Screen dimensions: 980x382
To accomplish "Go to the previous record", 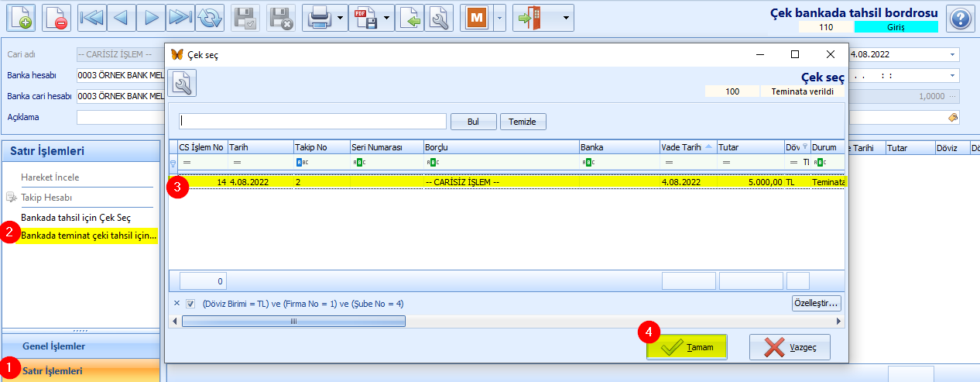I will point(120,17).
